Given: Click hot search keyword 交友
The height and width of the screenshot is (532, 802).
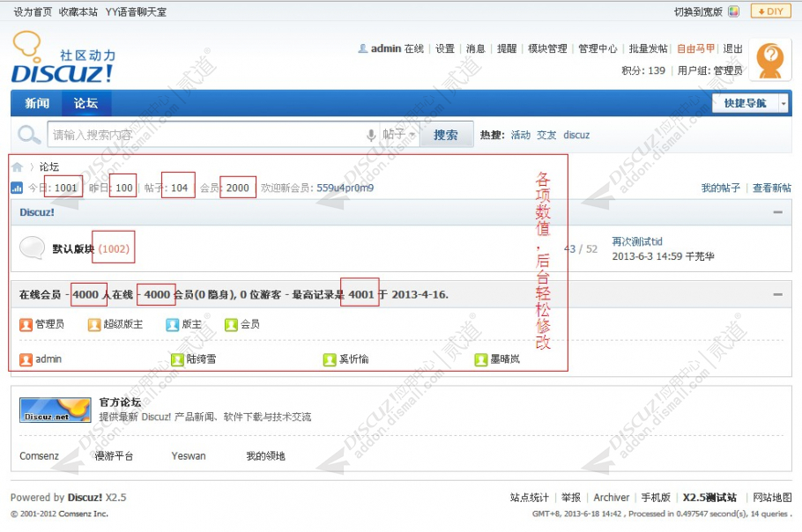Looking at the screenshot, I should (x=546, y=135).
